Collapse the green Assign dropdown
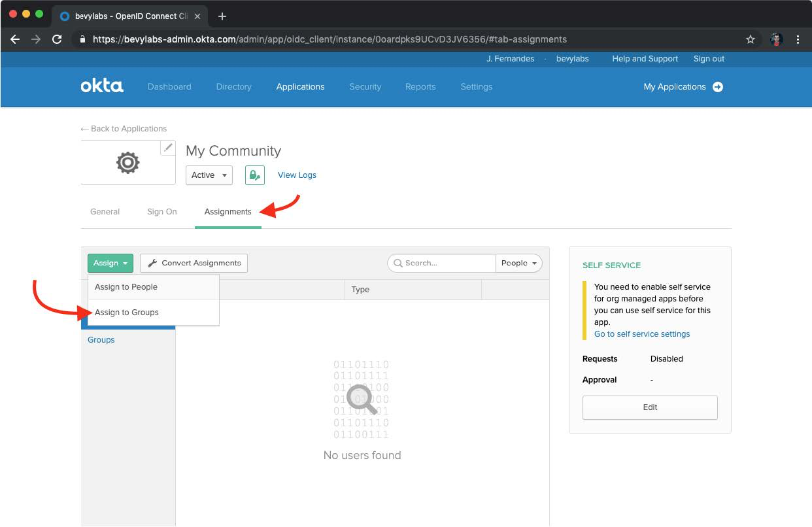The image size is (812, 527). pos(110,263)
